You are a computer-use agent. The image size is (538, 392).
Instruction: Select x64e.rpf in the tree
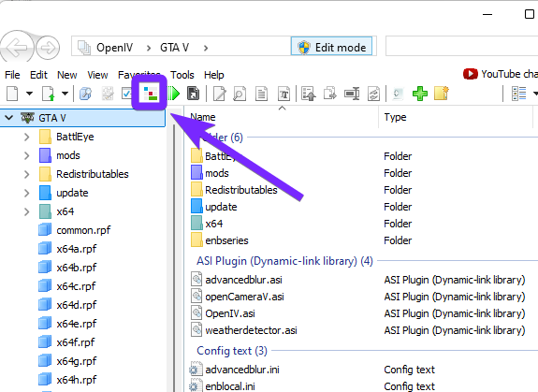[x=76, y=324]
